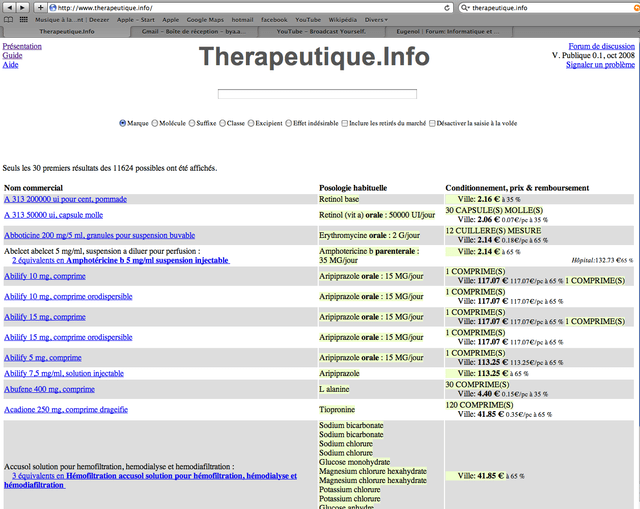Viewport: 640px width, 509px height.
Task: Tick Désactiver la saisie à la volée
Action: pos(432,123)
